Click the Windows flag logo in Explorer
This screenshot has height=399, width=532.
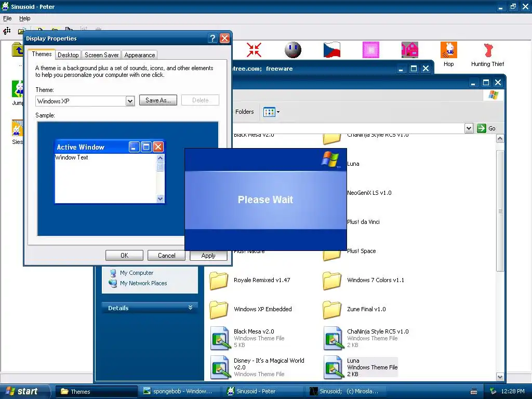pos(494,95)
